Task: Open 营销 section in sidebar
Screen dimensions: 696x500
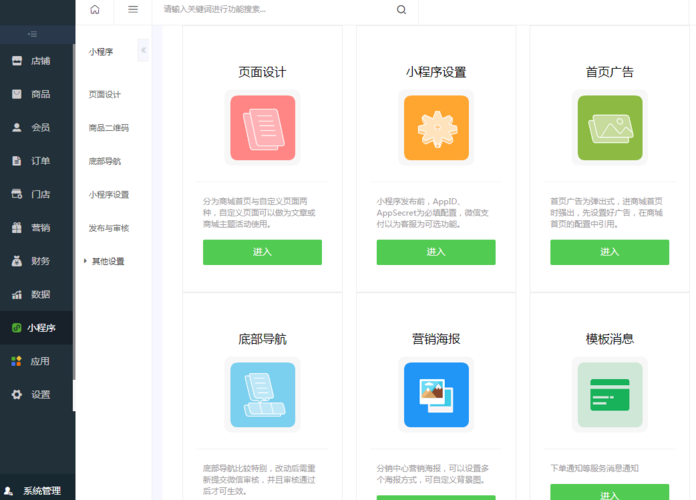Action: point(36,227)
